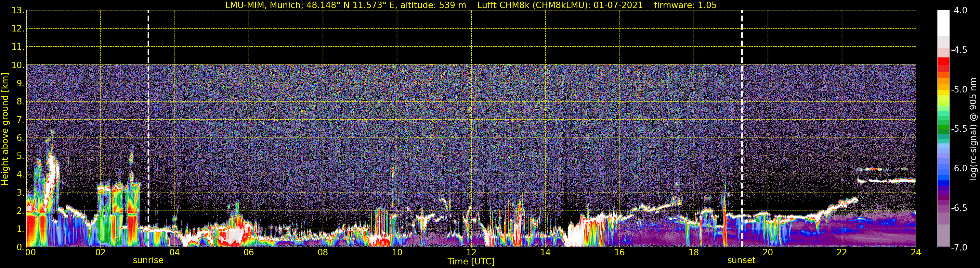This screenshot has height=268, width=980.
Task: Click the '16' time axis tick label
Action: tap(620, 252)
